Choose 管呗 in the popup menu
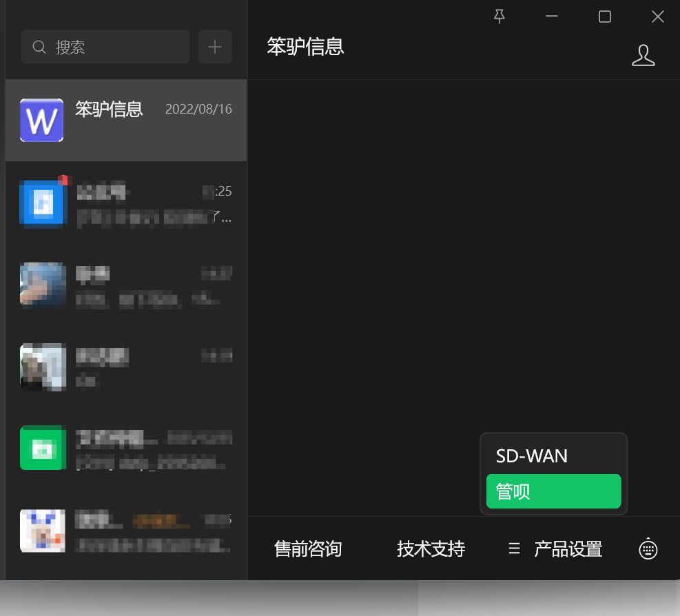This screenshot has height=616, width=680. (553, 492)
